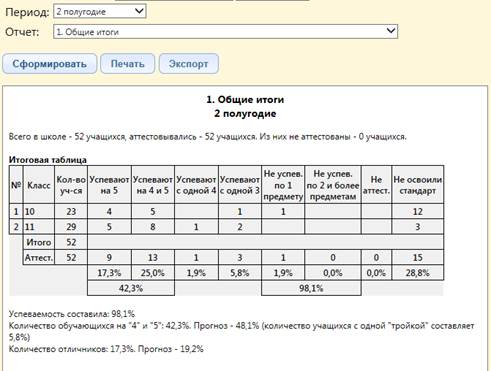Click total '9' in the Аттест. row
Image resolution: width=491 pixels, height=371 pixels.
pyautogui.click(x=109, y=257)
